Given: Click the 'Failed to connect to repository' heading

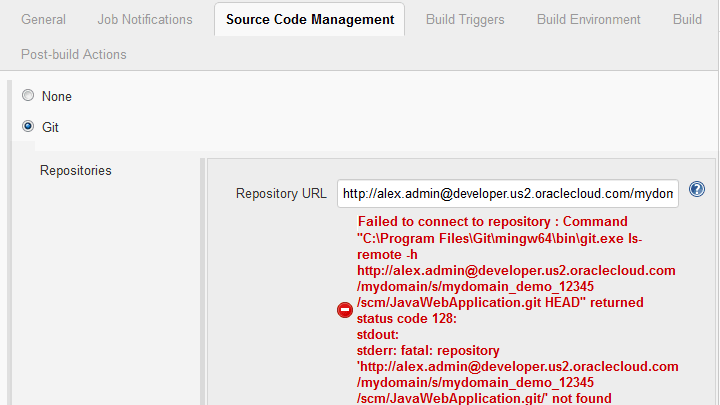Looking at the screenshot, I should click(x=492, y=221).
